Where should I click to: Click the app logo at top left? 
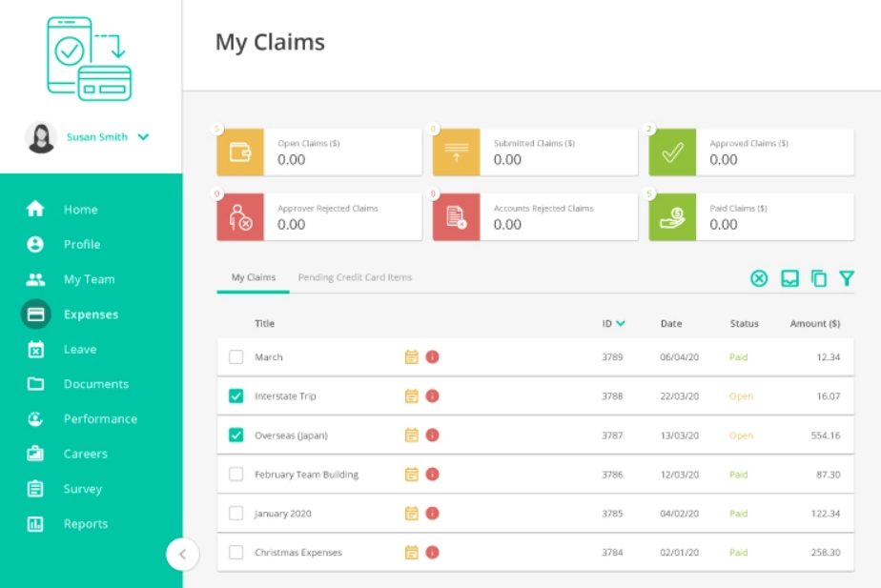point(89,59)
